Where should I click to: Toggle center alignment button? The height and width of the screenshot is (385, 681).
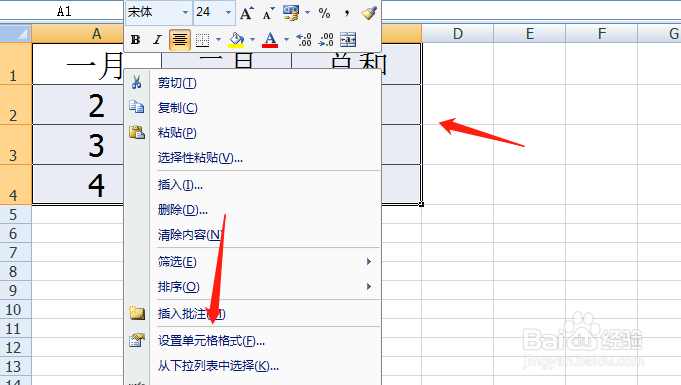pos(179,40)
